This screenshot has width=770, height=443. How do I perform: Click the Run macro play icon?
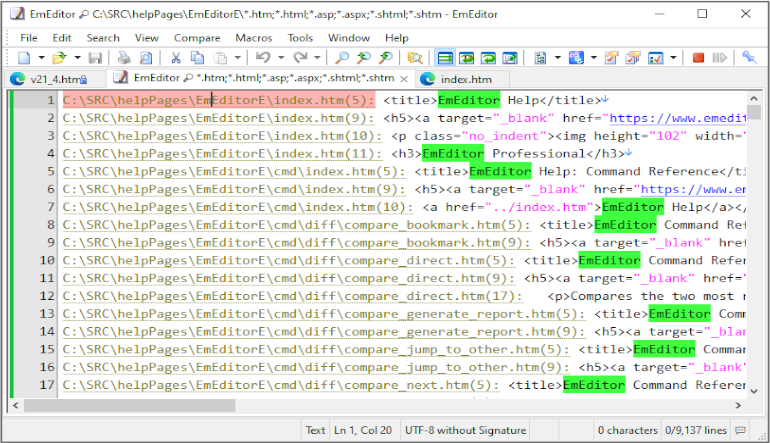719,58
